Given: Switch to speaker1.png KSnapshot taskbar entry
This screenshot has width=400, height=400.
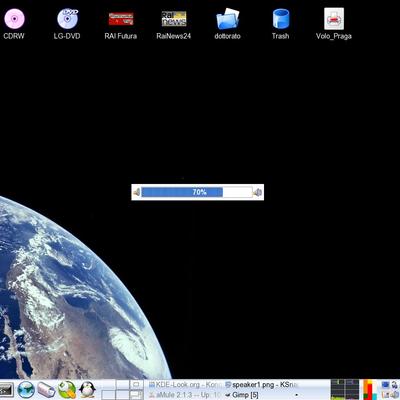Looking at the screenshot, I should pyautogui.click(x=261, y=385).
